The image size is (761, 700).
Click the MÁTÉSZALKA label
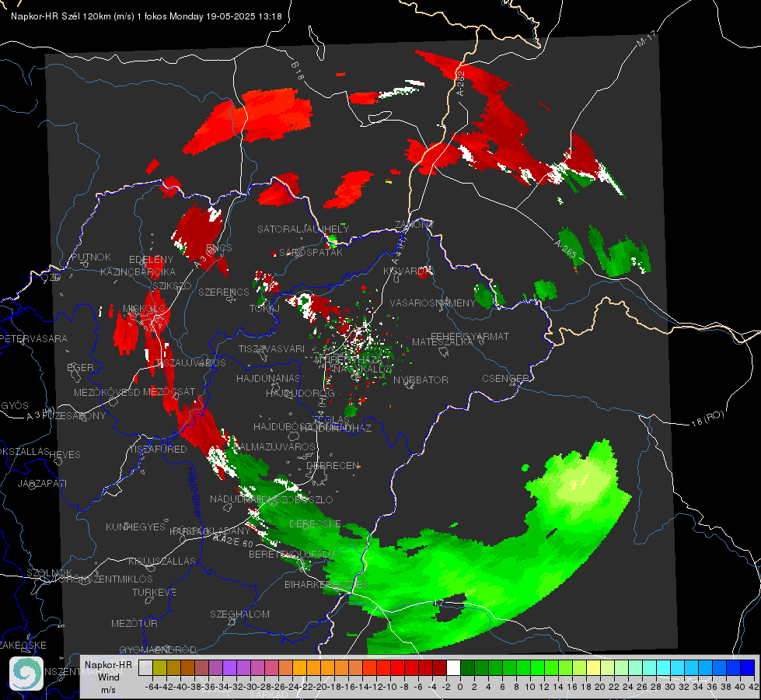[442, 342]
